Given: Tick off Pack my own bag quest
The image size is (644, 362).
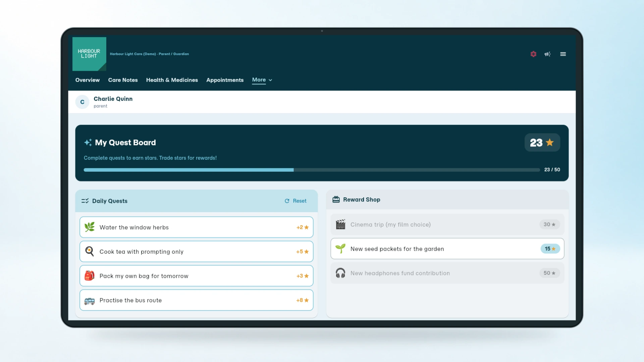Looking at the screenshot, I should [x=196, y=276].
